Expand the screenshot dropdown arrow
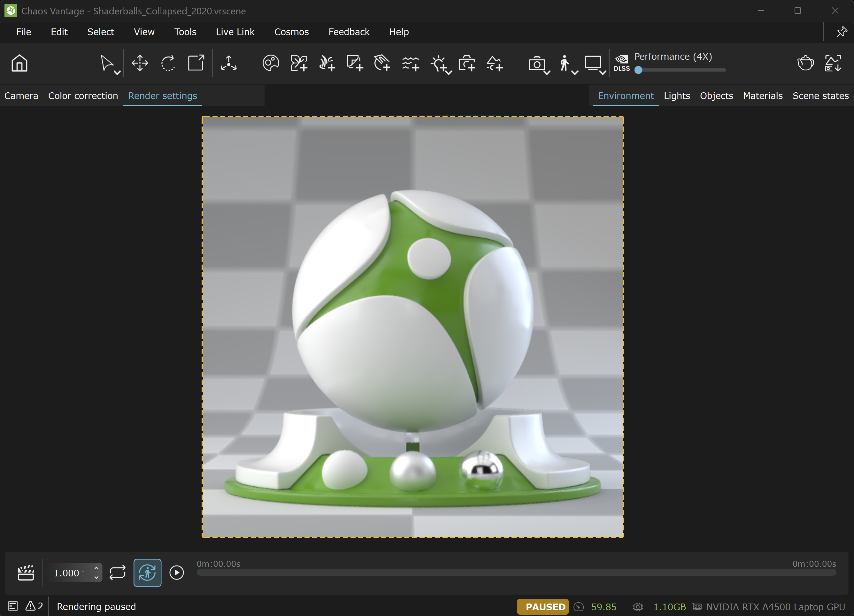Viewport: 854px width, 616px height. (547, 72)
